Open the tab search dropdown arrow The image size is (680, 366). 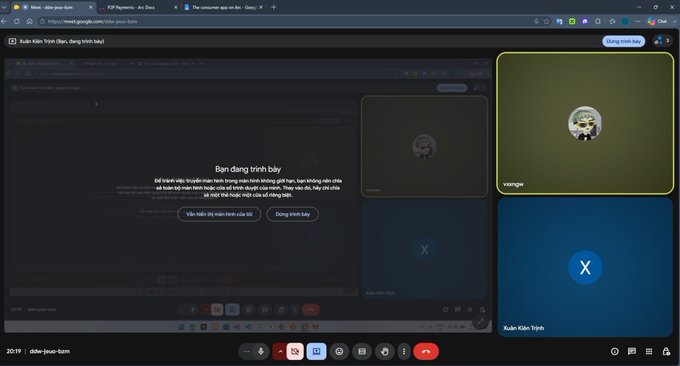coord(4,7)
